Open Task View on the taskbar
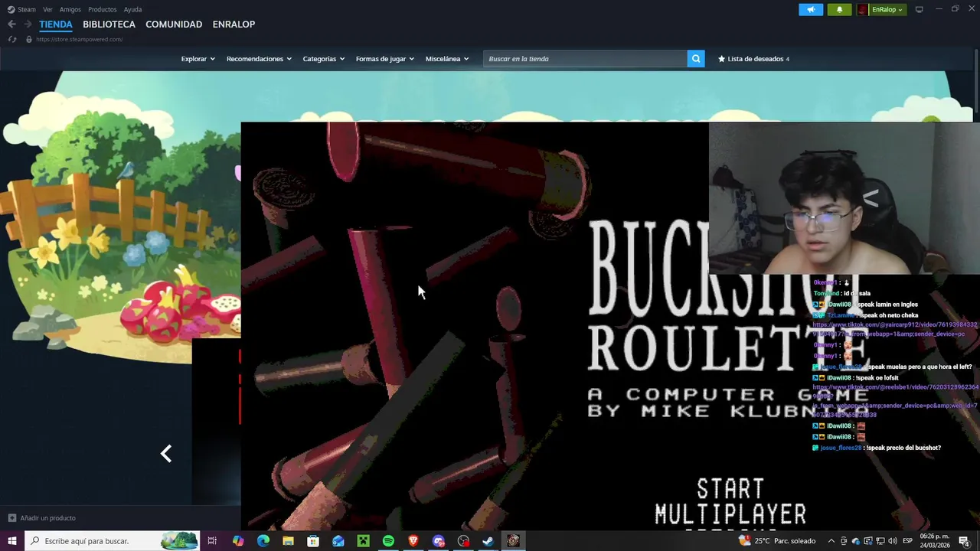980x551 pixels. (212, 541)
